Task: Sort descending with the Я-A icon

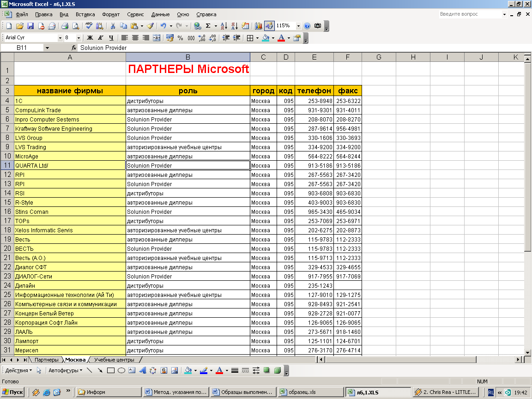Action: tap(235, 26)
